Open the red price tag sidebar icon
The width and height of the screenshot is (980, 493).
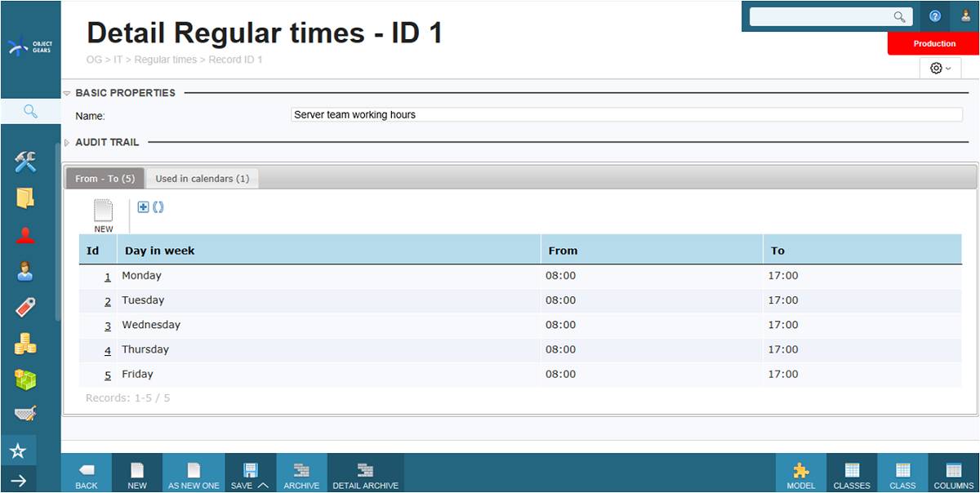click(x=25, y=308)
